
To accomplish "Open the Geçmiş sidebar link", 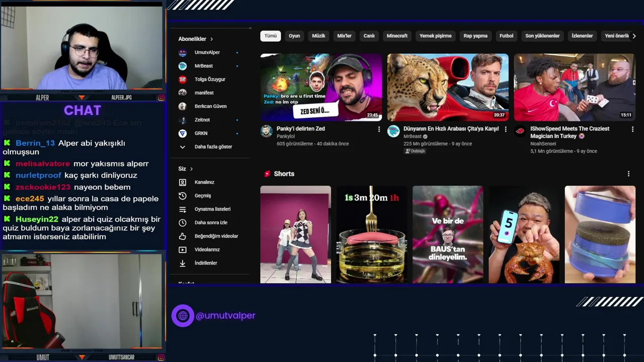I will click(203, 196).
